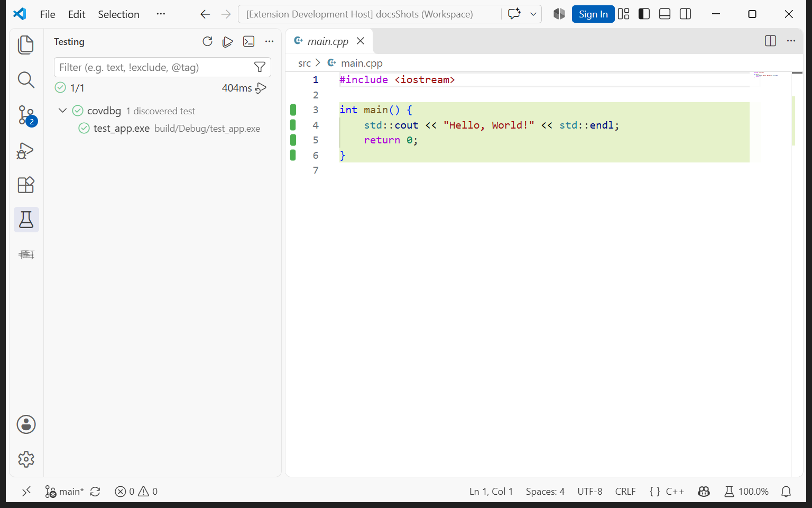812x508 pixels.
Task: Open Spaces: 4 indentation setting
Action: pos(545,492)
